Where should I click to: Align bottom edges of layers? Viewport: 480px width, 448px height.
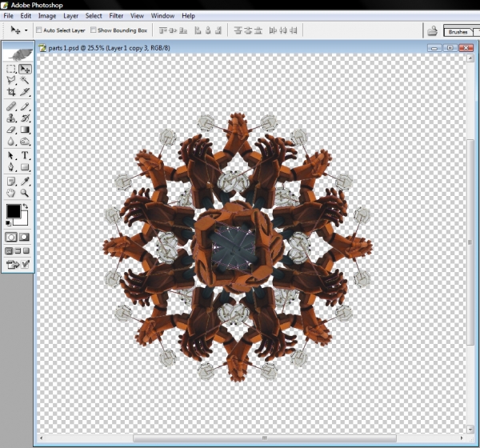183,30
